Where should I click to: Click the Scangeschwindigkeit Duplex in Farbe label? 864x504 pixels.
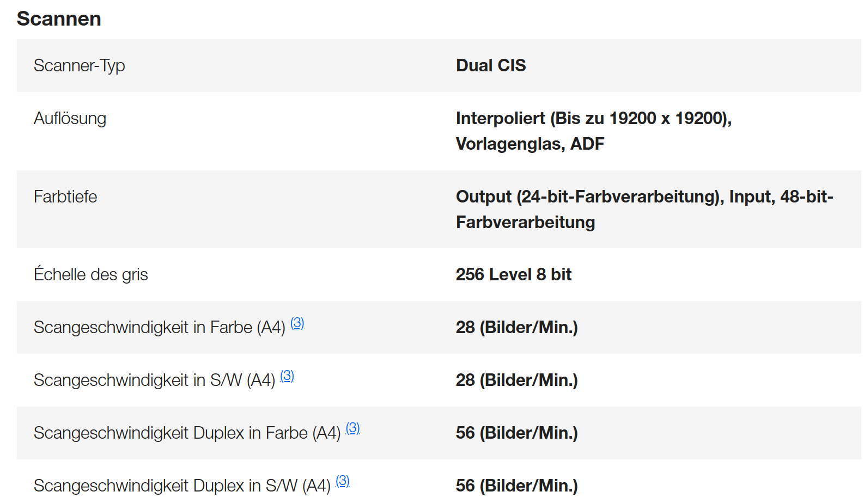187,433
